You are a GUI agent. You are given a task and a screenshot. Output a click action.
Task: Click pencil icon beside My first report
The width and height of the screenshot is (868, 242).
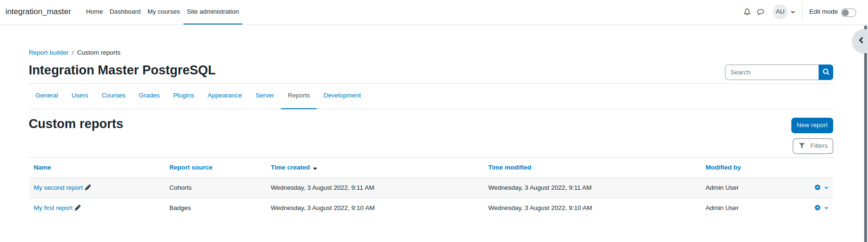78,208
